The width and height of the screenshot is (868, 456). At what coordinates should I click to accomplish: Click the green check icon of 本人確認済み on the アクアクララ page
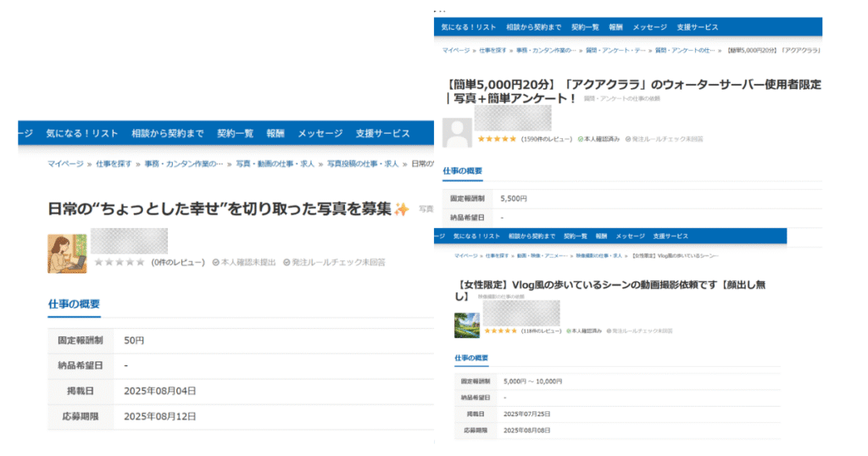581,139
